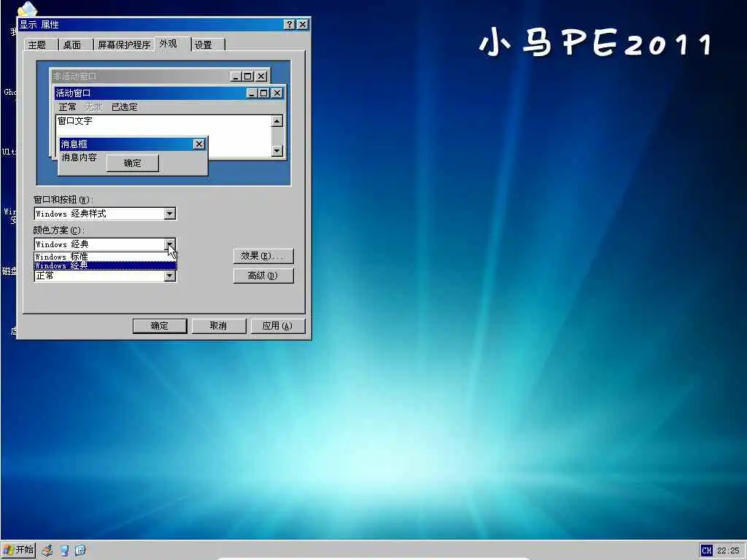Expand the font size dropdown showing 正常
Viewport: 747px width, 560px height.
point(169,276)
